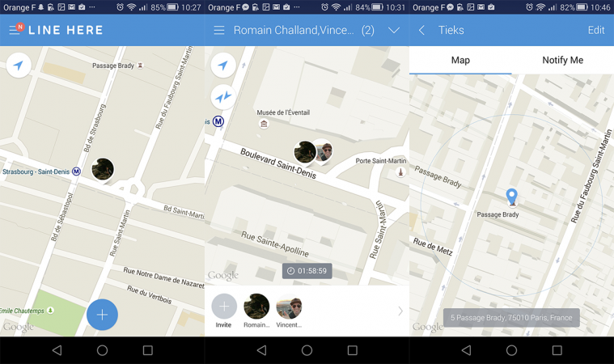
Task: Tap my-location arrow on the middle screen
Action: pos(223,65)
